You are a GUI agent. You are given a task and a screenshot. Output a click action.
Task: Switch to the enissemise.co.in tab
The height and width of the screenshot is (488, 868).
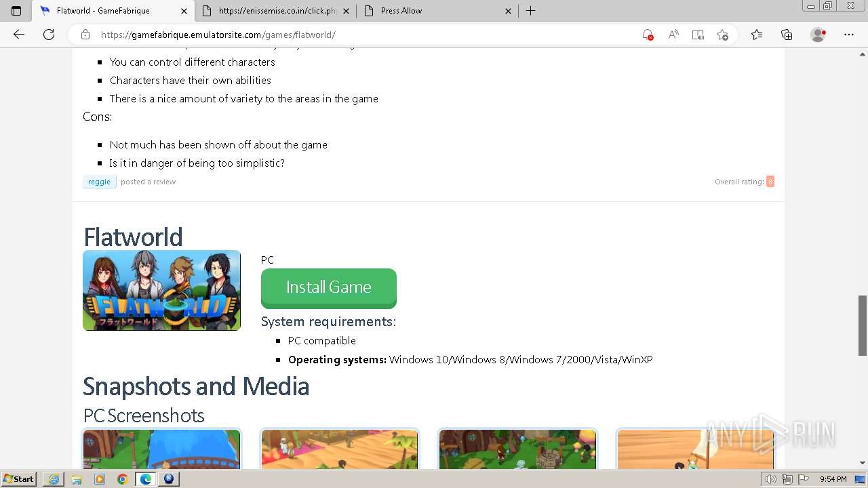point(276,11)
